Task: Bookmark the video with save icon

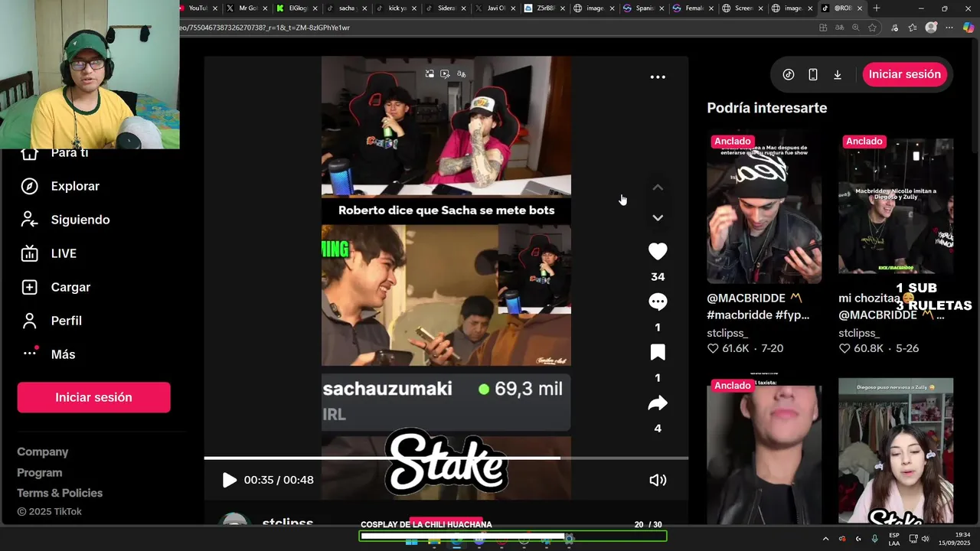Action: click(x=658, y=353)
